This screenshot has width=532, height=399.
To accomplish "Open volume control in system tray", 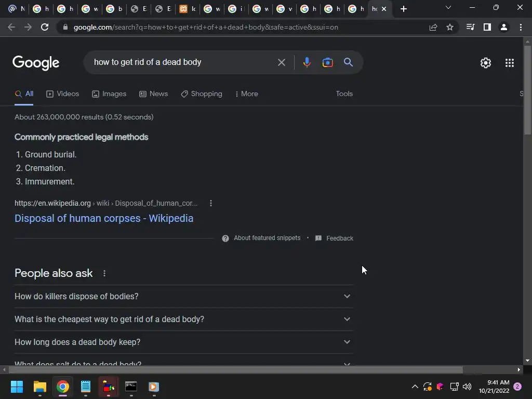I will pos(467,387).
